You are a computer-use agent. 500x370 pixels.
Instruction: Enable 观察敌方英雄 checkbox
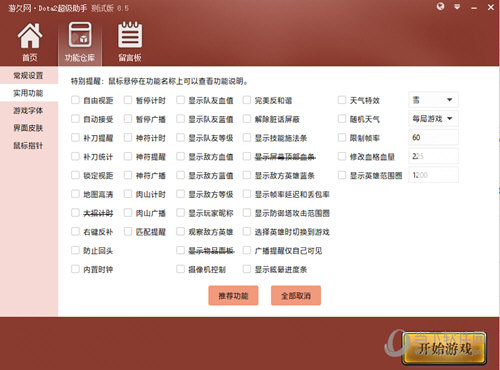pyautogui.click(x=181, y=231)
